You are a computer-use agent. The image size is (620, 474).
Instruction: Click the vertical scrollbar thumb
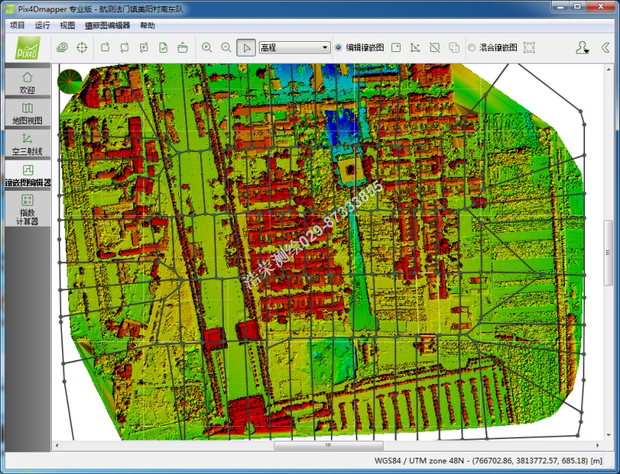(608, 252)
